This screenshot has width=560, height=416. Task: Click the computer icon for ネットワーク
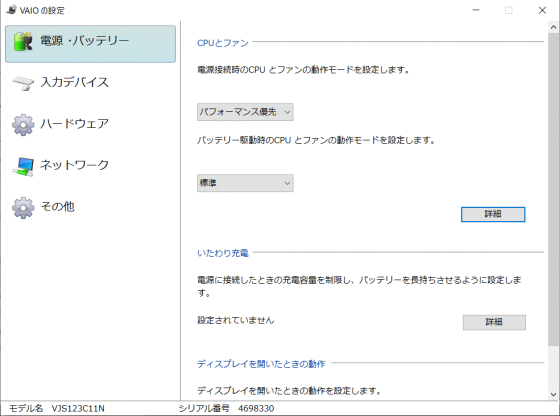23,166
